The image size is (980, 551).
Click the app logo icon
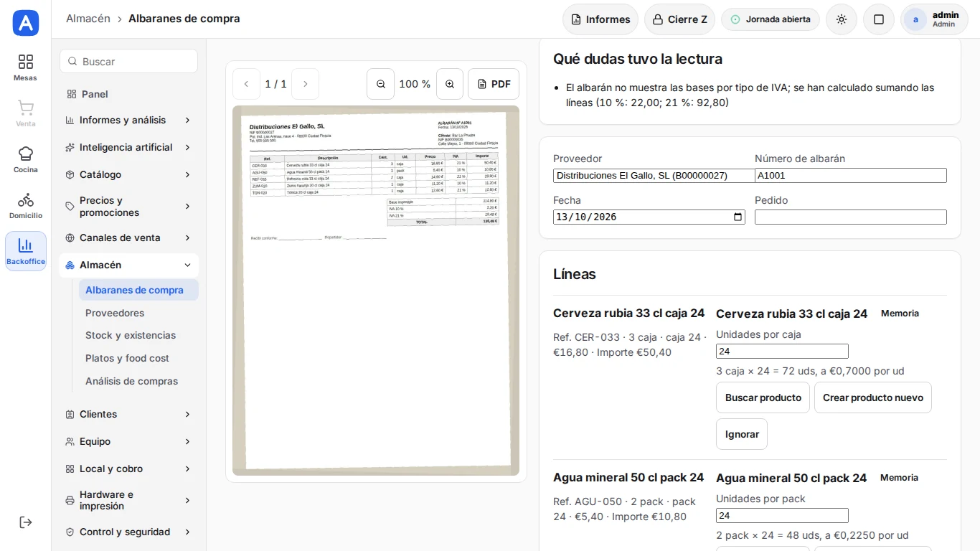pyautogui.click(x=26, y=23)
